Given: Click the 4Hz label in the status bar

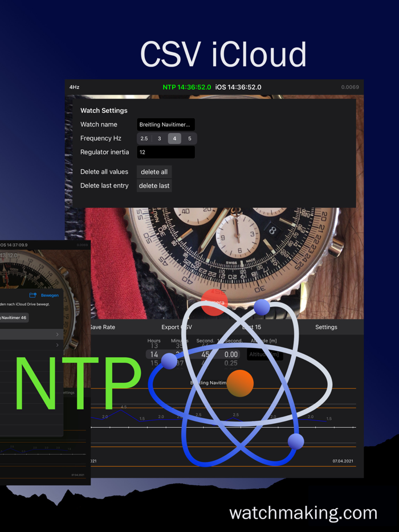Looking at the screenshot, I should pyautogui.click(x=74, y=87).
